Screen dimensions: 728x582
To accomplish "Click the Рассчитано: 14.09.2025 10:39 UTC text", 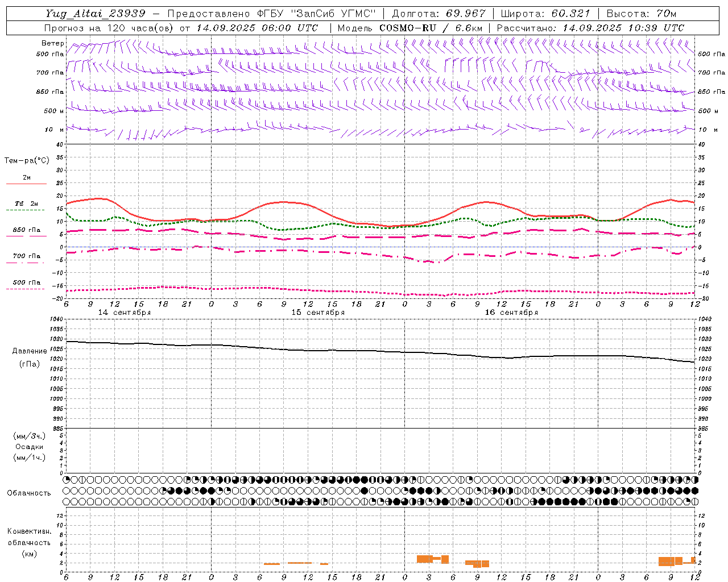I will 590,28.
